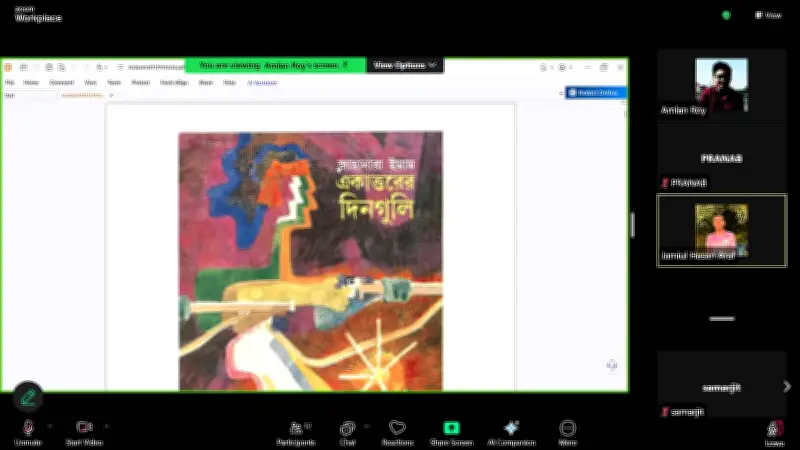The width and height of the screenshot is (800, 450).
Task: Open the Reactions menu
Action: (x=397, y=428)
